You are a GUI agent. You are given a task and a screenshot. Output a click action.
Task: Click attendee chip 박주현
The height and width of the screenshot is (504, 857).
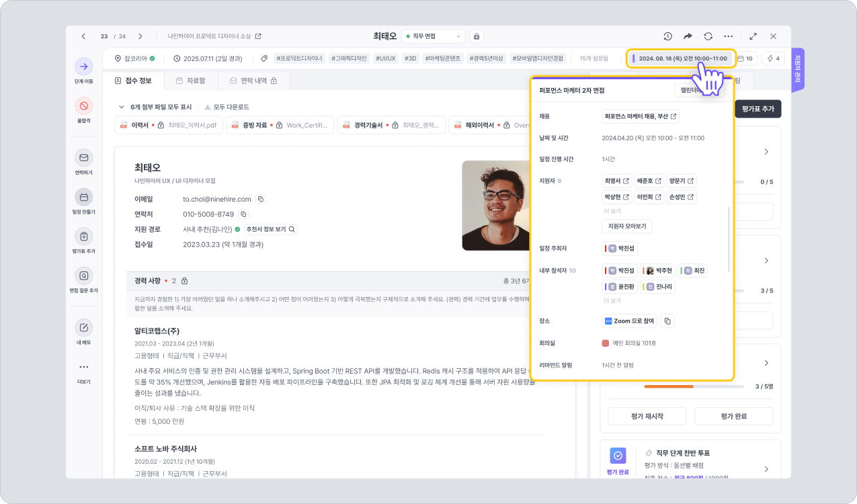[x=657, y=270]
